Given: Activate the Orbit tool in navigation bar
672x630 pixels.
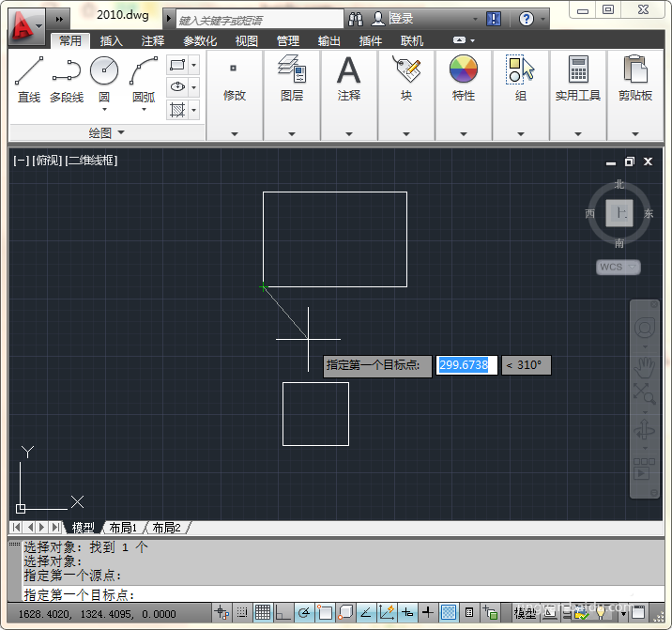Looking at the screenshot, I should click(x=645, y=430).
